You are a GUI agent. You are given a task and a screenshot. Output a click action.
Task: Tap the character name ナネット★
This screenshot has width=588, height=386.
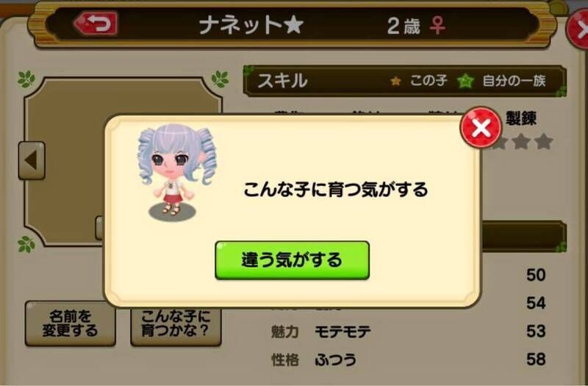pos(251,26)
